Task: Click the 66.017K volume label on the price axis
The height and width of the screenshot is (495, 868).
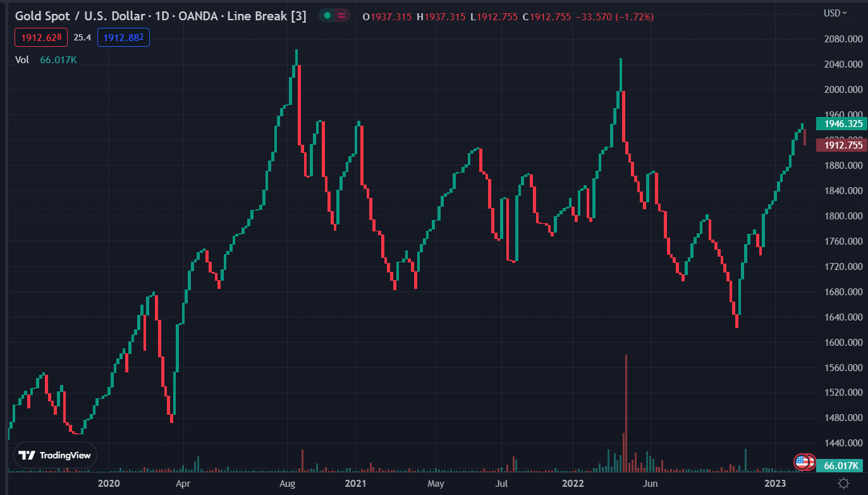Action: pyautogui.click(x=840, y=466)
